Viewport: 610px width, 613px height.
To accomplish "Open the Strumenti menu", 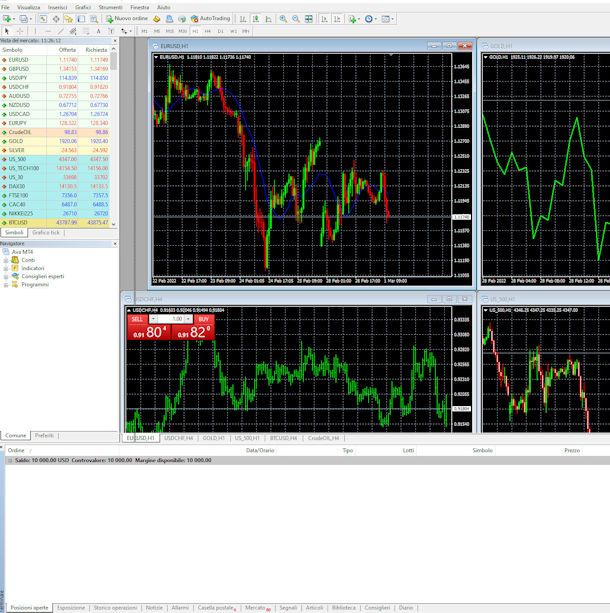I will click(110, 7).
